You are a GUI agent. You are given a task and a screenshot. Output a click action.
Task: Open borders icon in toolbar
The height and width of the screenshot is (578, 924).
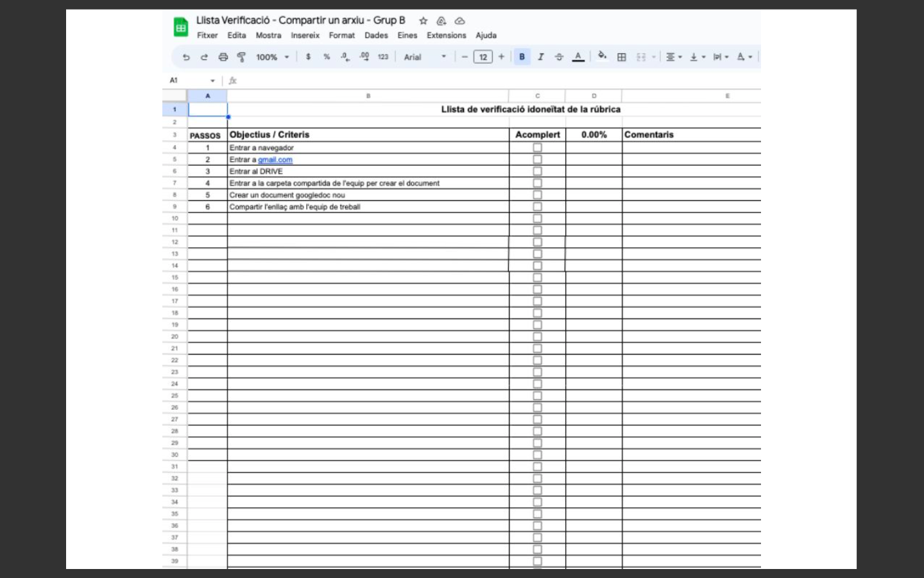621,57
